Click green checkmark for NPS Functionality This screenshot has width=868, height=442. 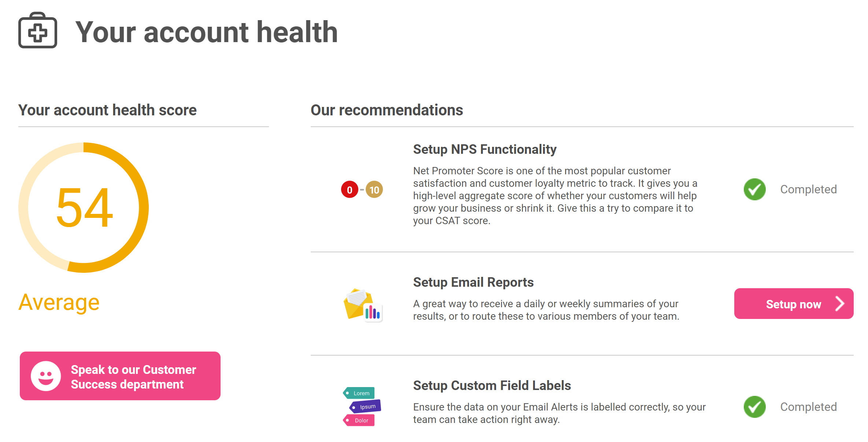point(754,189)
